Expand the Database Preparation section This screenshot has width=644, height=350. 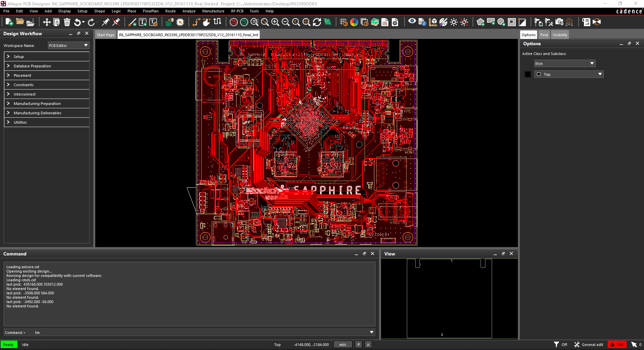[47, 66]
